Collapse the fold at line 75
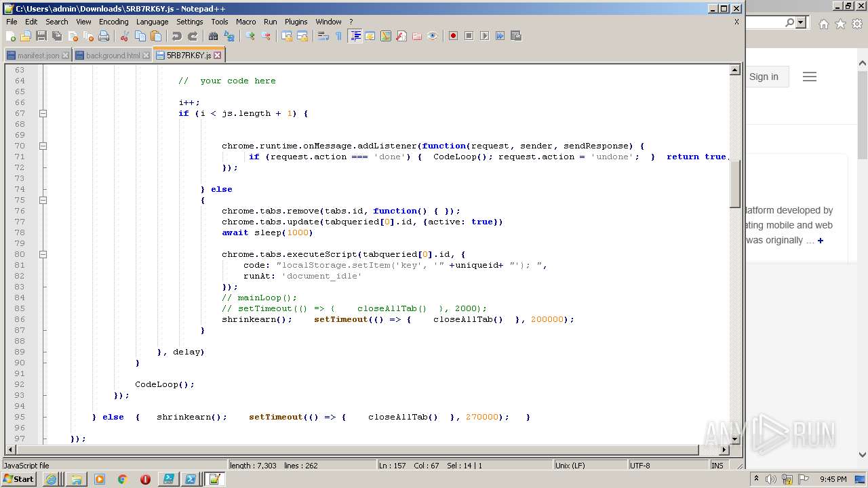868x488 pixels. click(43, 200)
